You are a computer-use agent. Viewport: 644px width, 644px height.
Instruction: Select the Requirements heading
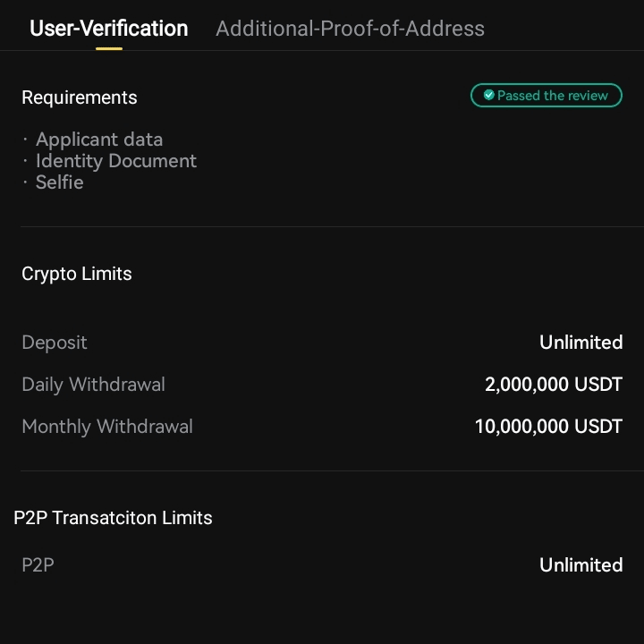[x=80, y=97]
